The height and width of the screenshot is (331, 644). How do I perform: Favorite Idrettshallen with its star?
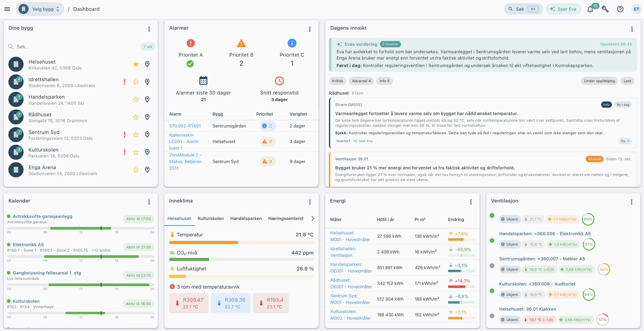click(x=136, y=82)
